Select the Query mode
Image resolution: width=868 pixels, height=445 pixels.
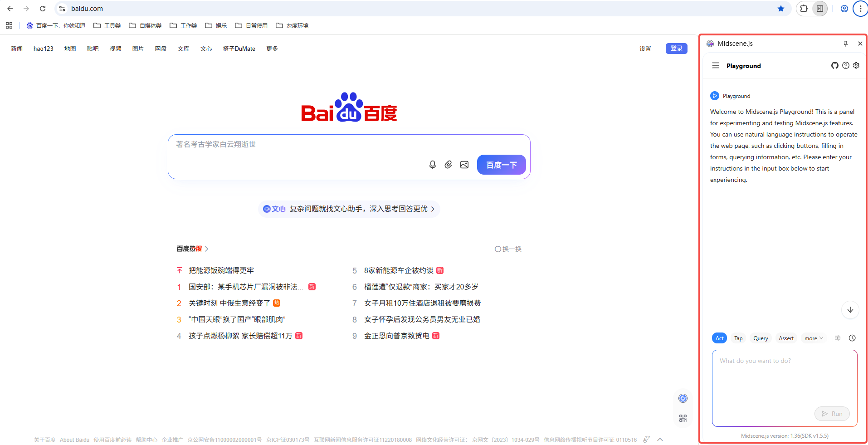point(761,338)
